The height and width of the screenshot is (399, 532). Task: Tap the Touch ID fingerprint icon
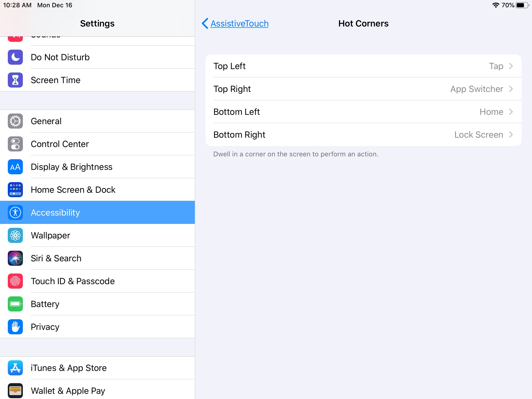click(x=15, y=281)
